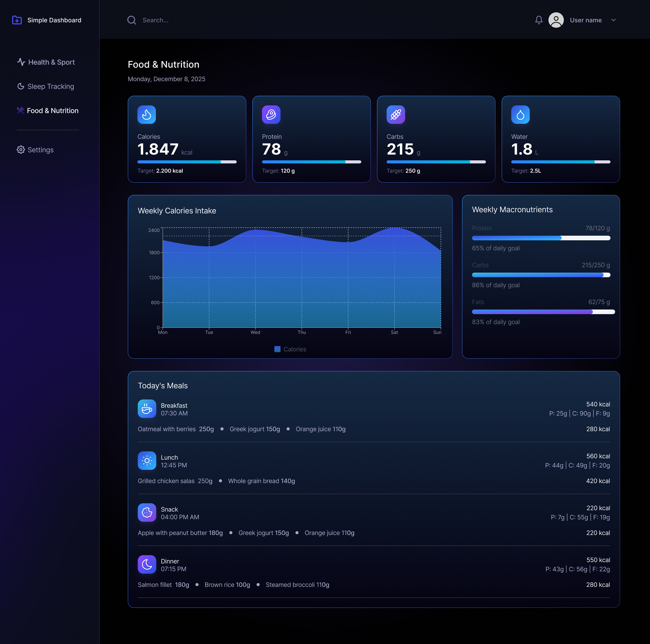The height and width of the screenshot is (644, 650).
Task: Go to Sleep Tracking page
Action: pyautogui.click(x=46, y=87)
